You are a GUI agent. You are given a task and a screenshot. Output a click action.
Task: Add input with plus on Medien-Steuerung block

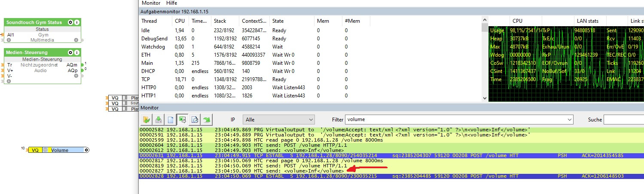point(8,81)
